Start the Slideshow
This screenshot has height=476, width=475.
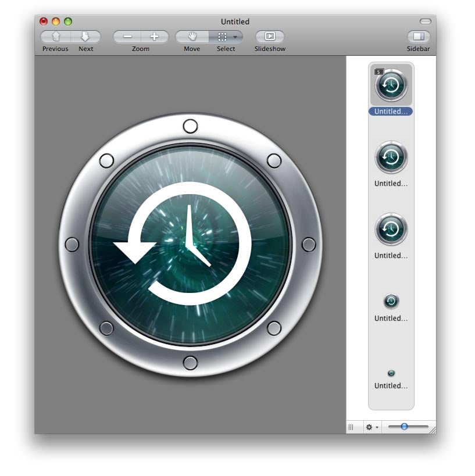click(x=270, y=37)
